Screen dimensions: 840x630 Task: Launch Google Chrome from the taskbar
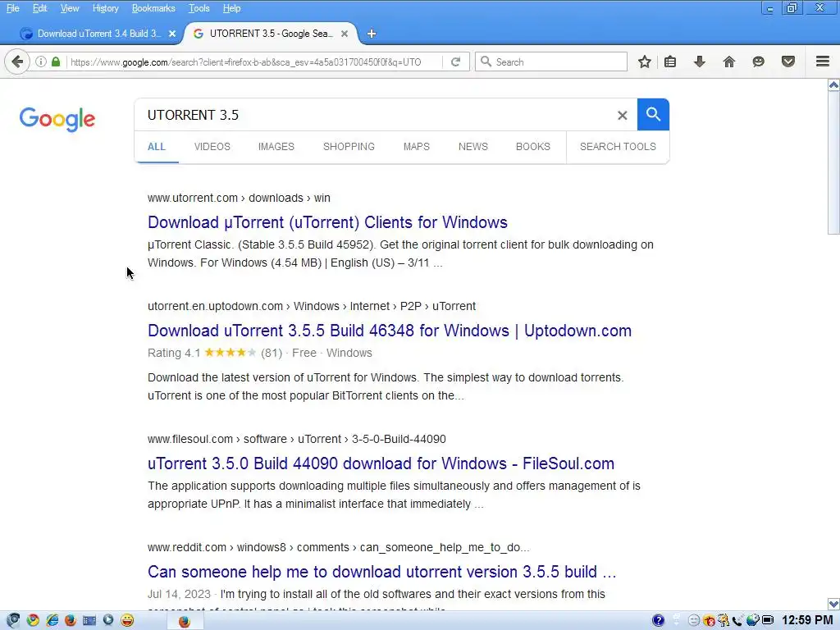coord(33,620)
